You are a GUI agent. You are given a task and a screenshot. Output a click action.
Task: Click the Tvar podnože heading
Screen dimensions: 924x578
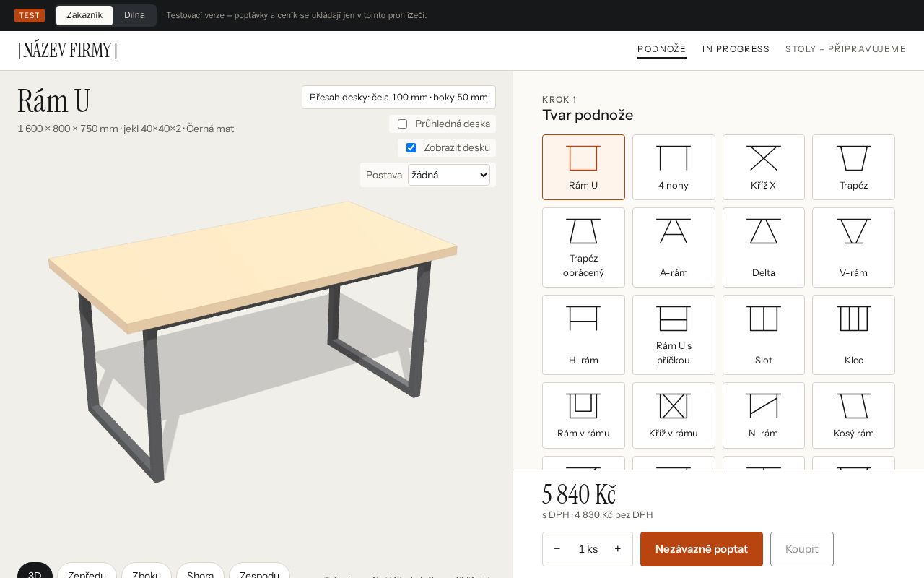tap(588, 115)
